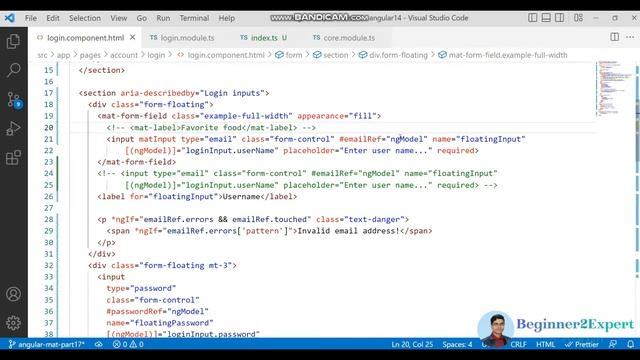
Task: Click the feedback icon in status bar
Action: pyautogui.click(x=613, y=344)
